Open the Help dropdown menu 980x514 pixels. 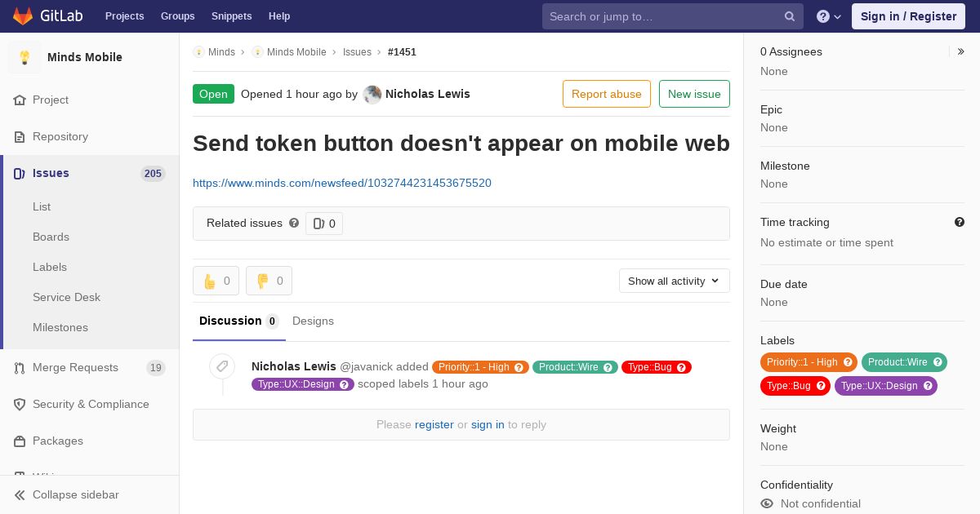[829, 16]
